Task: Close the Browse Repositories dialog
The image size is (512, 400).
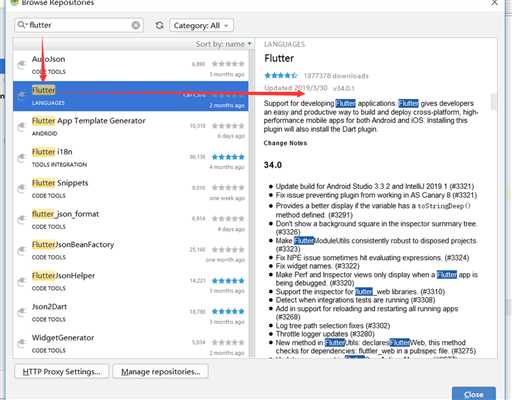Action: tap(474, 394)
